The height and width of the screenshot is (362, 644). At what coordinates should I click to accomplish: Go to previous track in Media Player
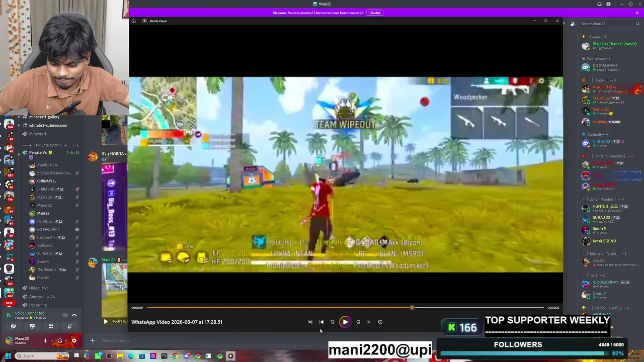coord(321,322)
